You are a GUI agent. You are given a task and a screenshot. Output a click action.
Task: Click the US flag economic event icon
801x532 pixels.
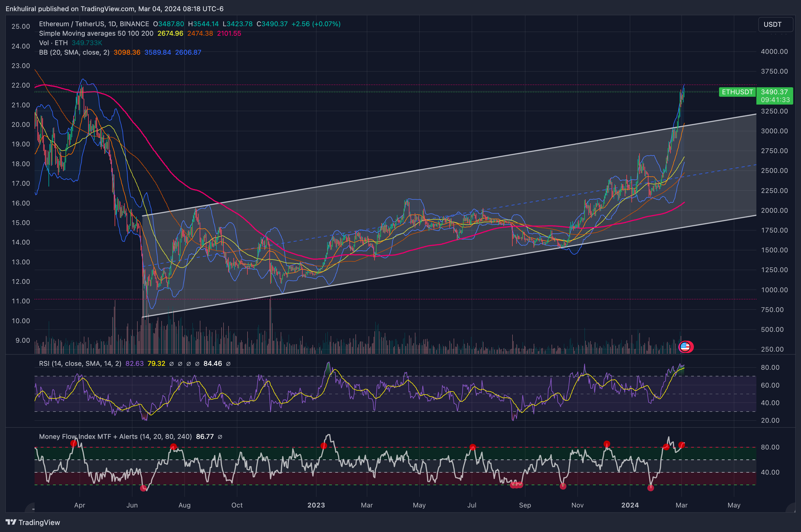point(685,347)
